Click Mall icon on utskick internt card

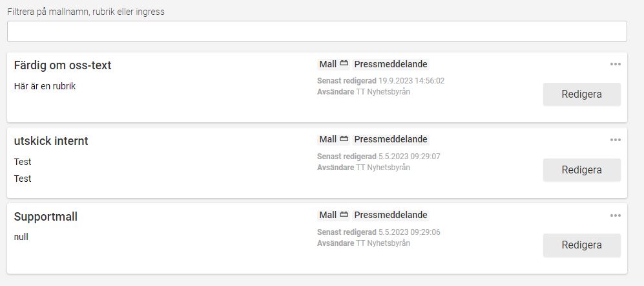(344, 139)
